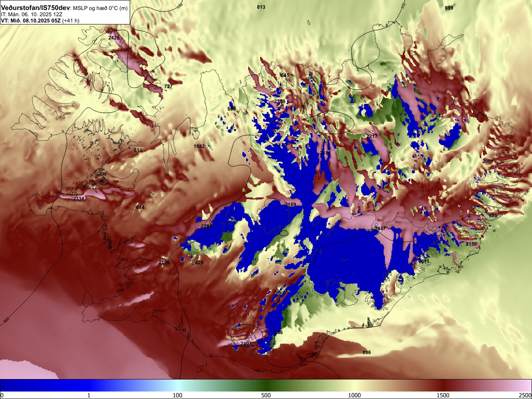The width and height of the screenshot is (532, 399).
Task: Click the '(+41 h)' forecast offset text
Action: coord(71,20)
